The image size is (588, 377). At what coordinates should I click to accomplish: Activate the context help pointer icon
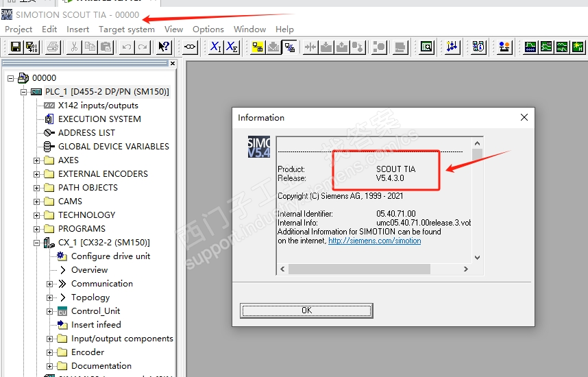coord(164,47)
